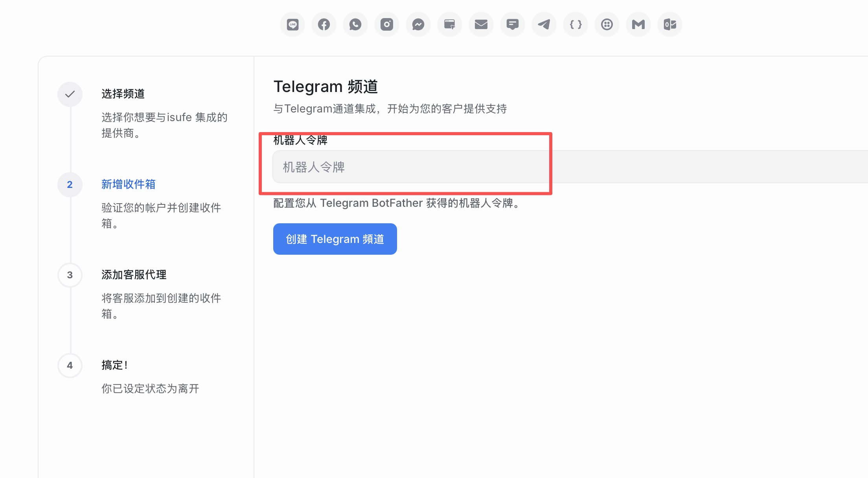Click the step 3 number circle
The image size is (868, 478).
tap(70, 275)
